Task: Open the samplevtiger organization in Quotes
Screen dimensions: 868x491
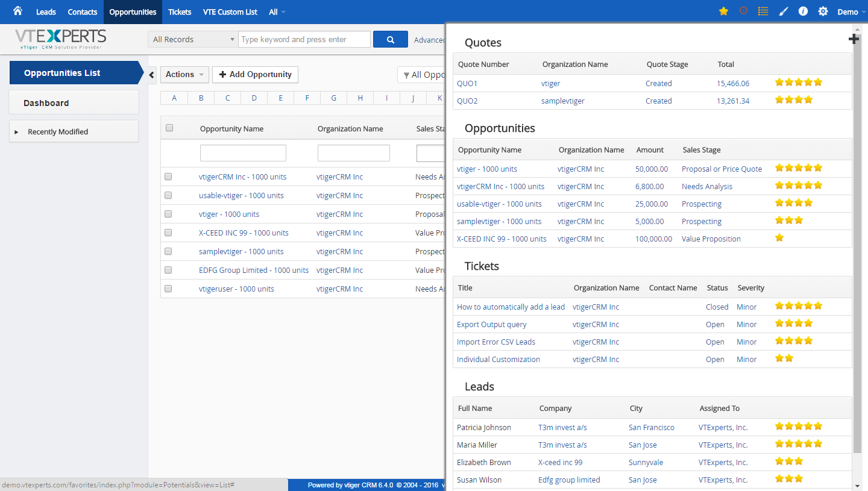Action: [x=563, y=101]
